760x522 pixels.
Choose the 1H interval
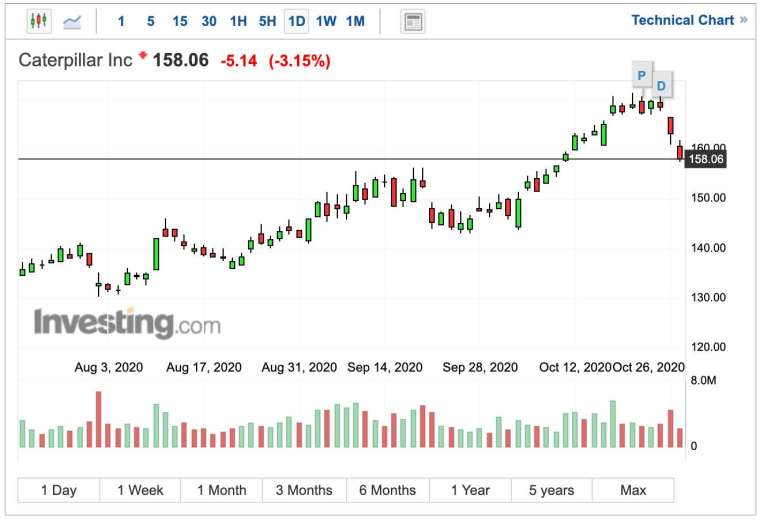click(x=238, y=21)
